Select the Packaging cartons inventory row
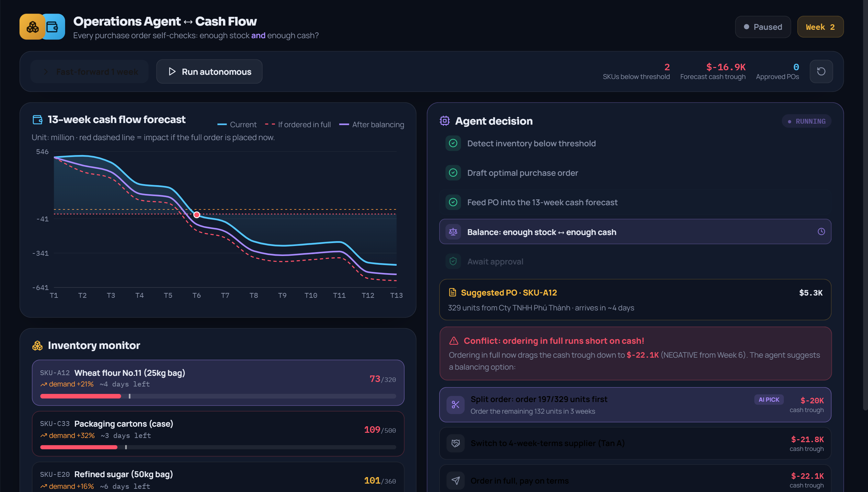This screenshot has height=492, width=868. (218, 433)
